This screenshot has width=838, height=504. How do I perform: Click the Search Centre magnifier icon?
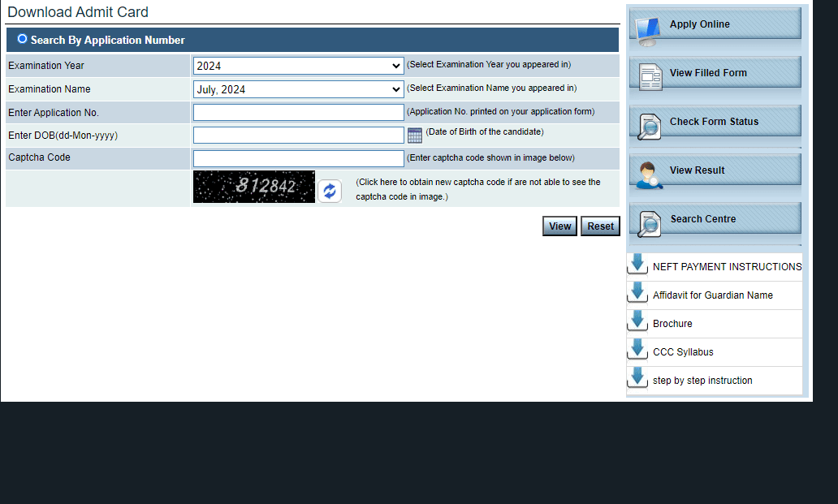tap(650, 223)
